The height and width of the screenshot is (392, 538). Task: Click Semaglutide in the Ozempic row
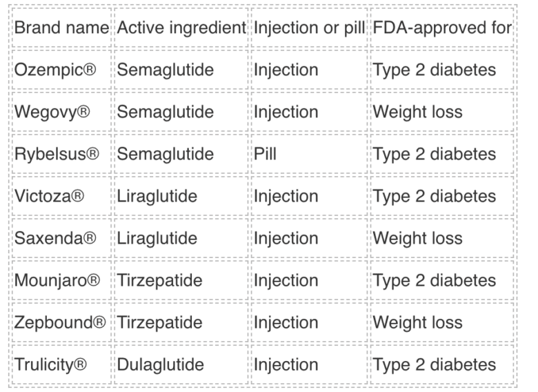tap(165, 70)
